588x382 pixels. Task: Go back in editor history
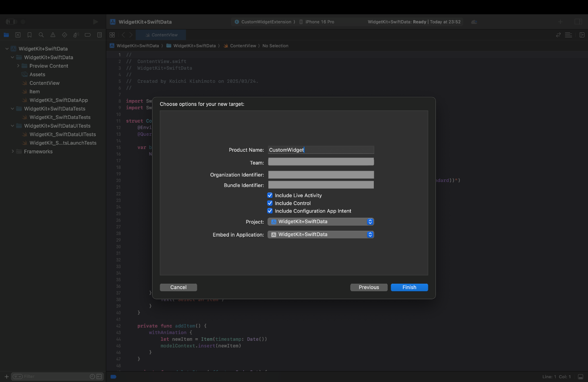pos(123,35)
